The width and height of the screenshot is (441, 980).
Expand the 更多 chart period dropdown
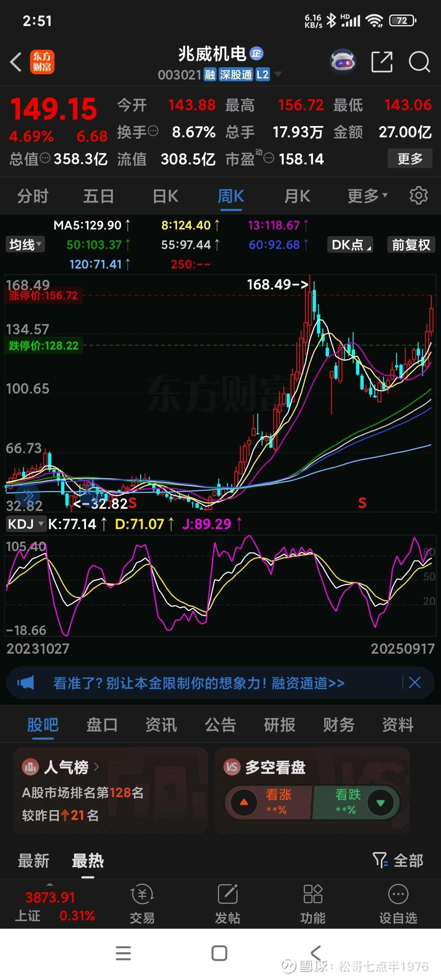pos(367,196)
